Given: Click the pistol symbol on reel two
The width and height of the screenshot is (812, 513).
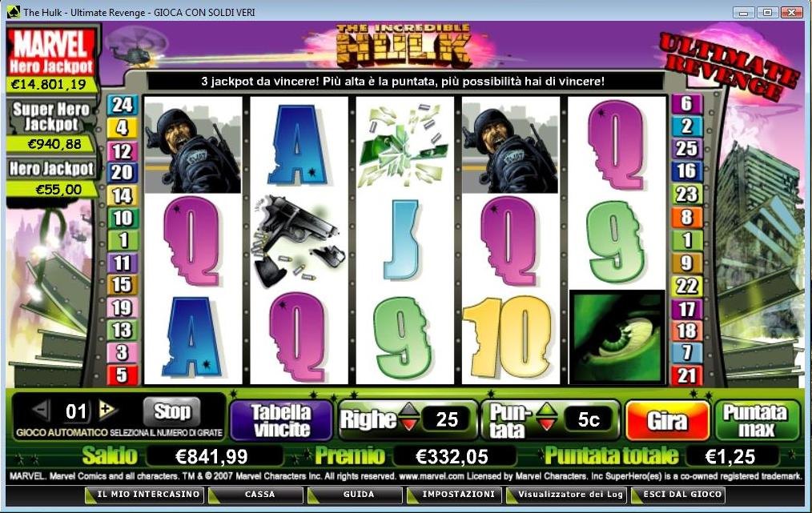Looking at the screenshot, I should point(299,241).
